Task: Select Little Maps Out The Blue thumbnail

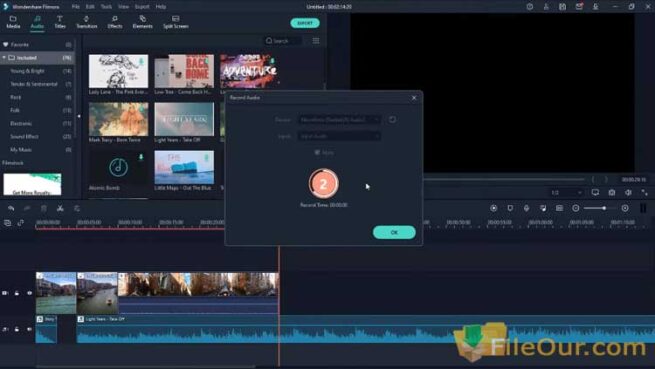Action: tap(184, 167)
